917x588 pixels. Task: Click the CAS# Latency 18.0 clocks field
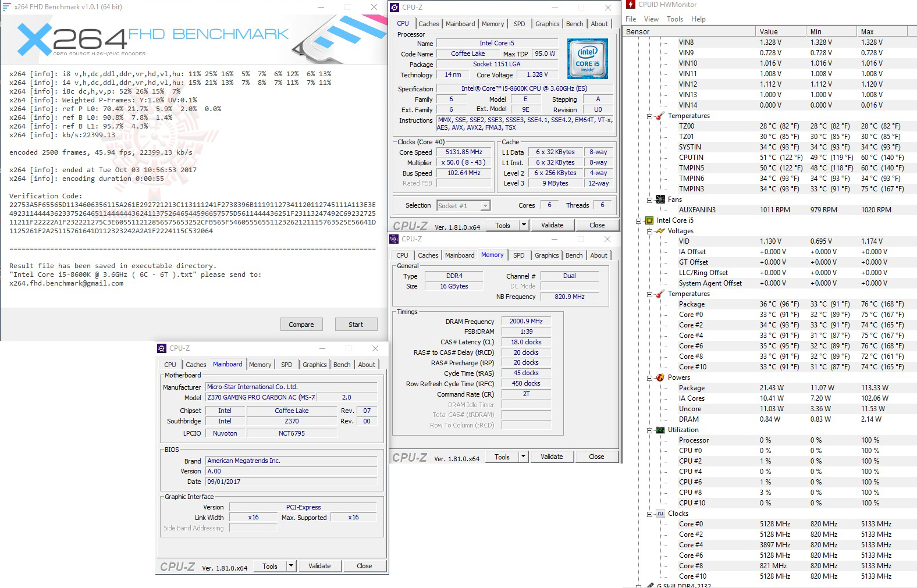point(526,342)
